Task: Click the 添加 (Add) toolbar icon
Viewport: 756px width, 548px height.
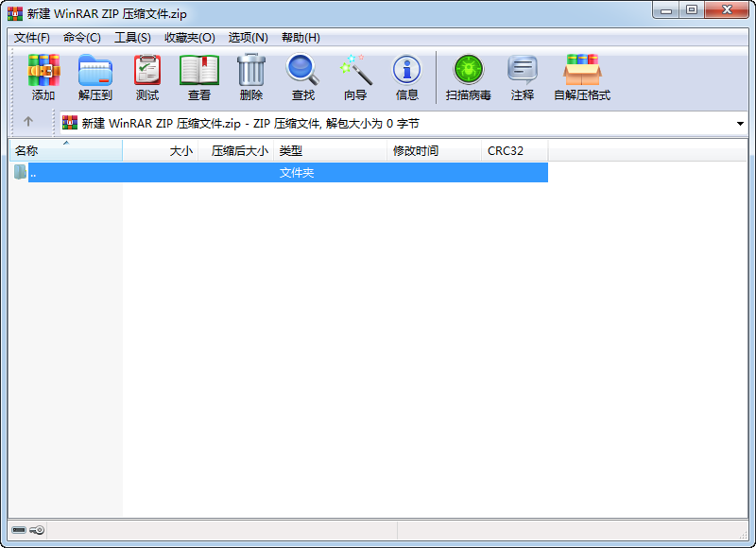Action: [x=43, y=77]
